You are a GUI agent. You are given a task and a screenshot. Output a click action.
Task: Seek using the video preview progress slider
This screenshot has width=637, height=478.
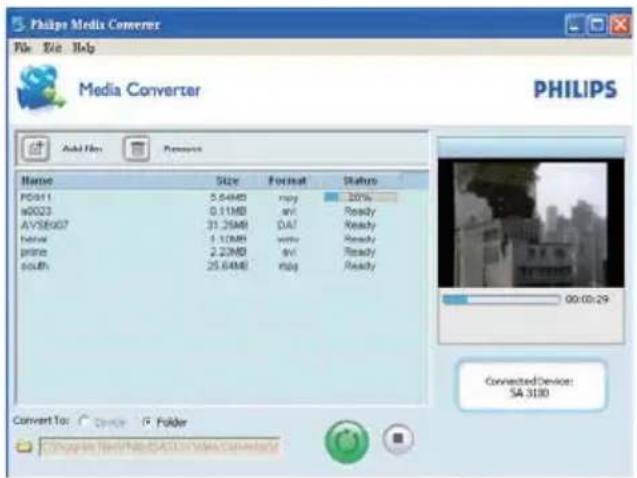(501, 300)
